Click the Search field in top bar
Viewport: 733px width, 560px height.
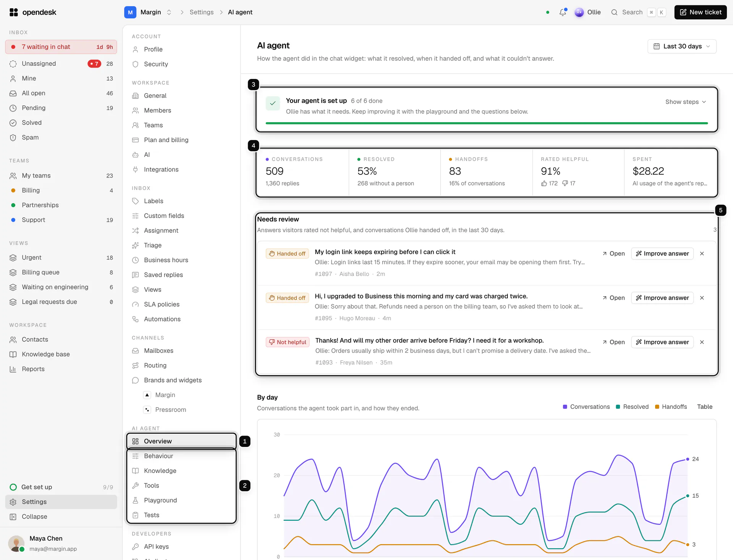coord(638,12)
